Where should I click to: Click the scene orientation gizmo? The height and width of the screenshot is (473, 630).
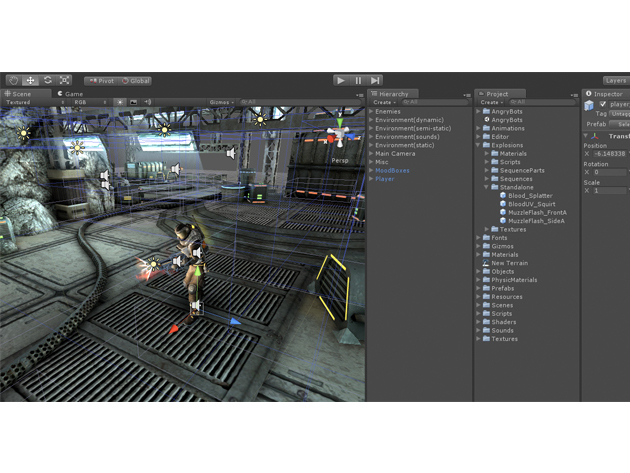click(340, 133)
